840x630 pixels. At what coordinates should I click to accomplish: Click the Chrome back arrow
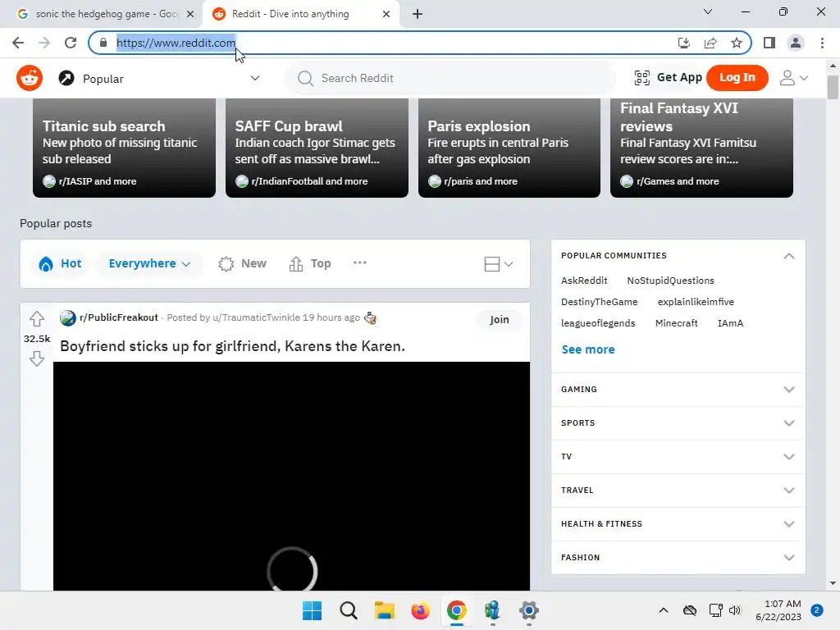(x=18, y=43)
